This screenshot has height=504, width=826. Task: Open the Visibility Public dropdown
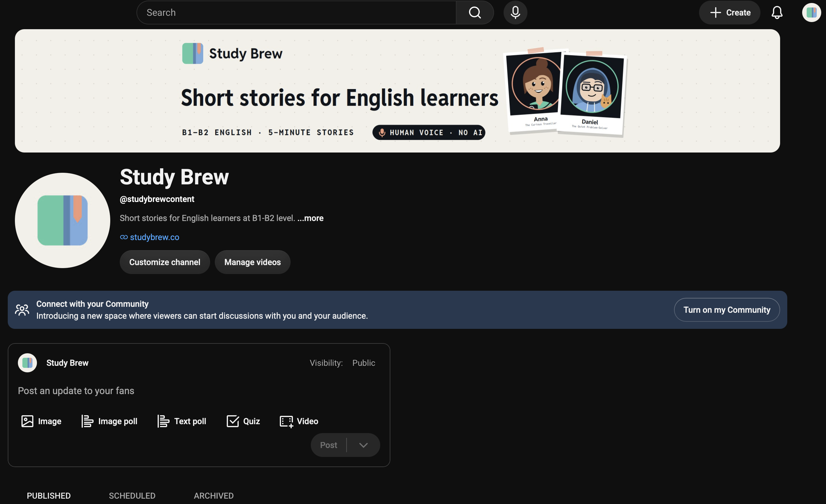pyautogui.click(x=364, y=363)
